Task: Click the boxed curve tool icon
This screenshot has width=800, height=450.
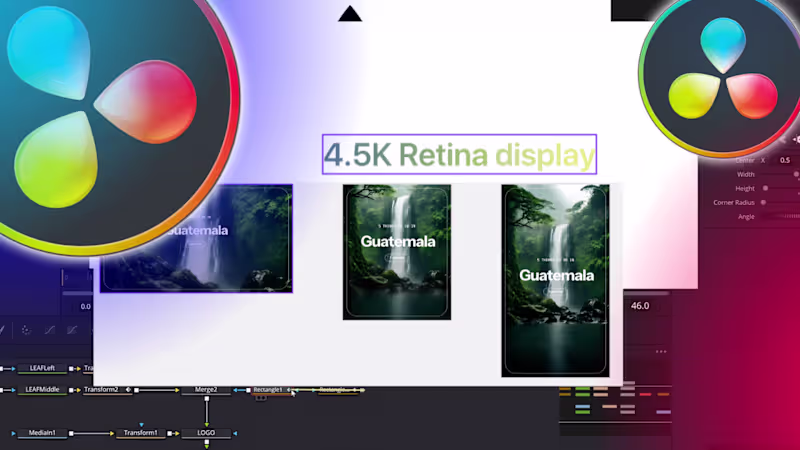Action: pos(72,330)
